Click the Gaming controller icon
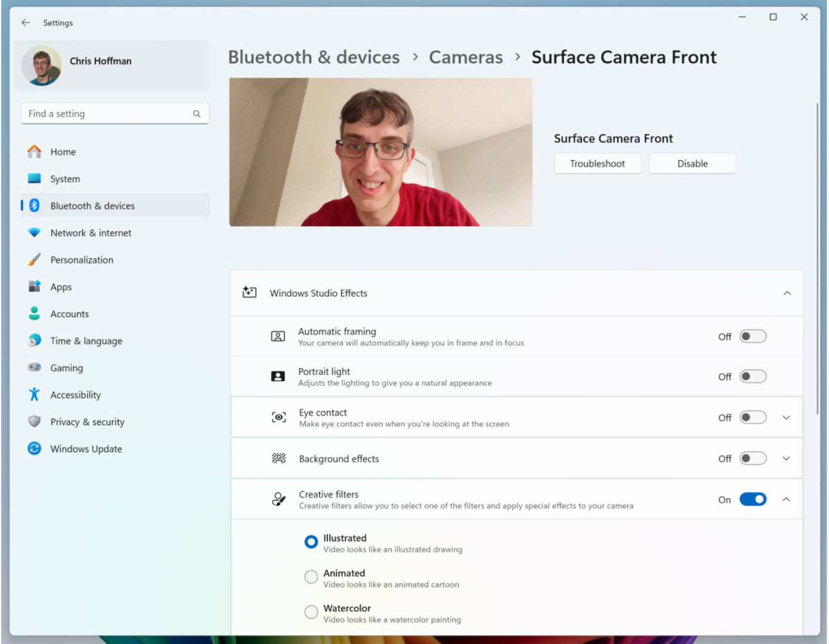829x644 pixels. click(x=35, y=368)
